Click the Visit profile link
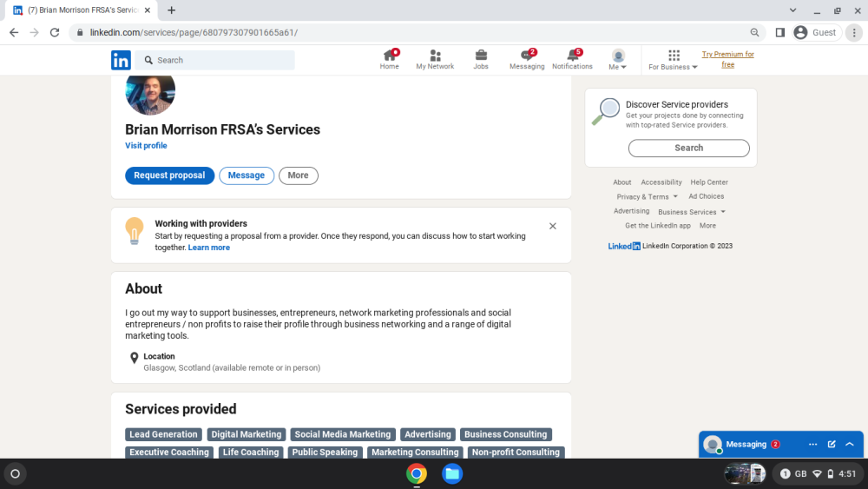Image resolution: width=868 pixels, height=489 pixels. click(146, 146)
